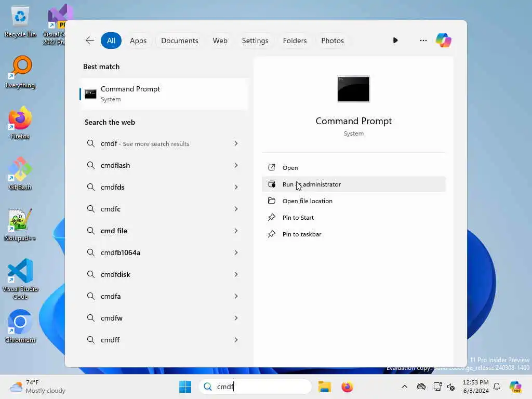Open the notification bell icon
532x399 pixels.
(497, 387)
